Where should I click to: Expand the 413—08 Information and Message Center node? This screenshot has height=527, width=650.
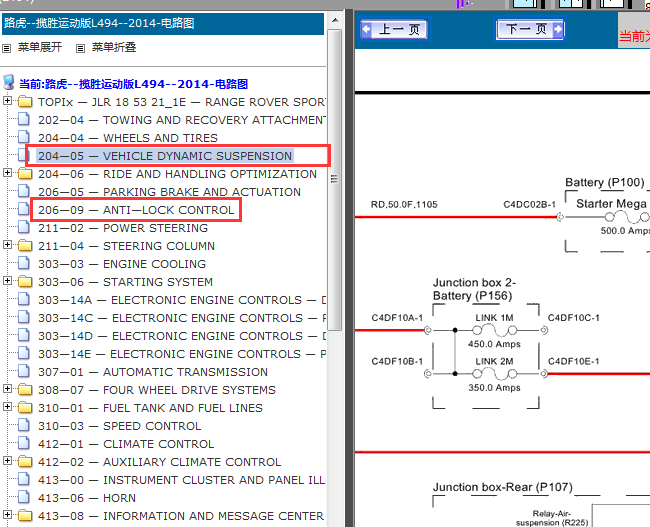[x=7, y=515]
